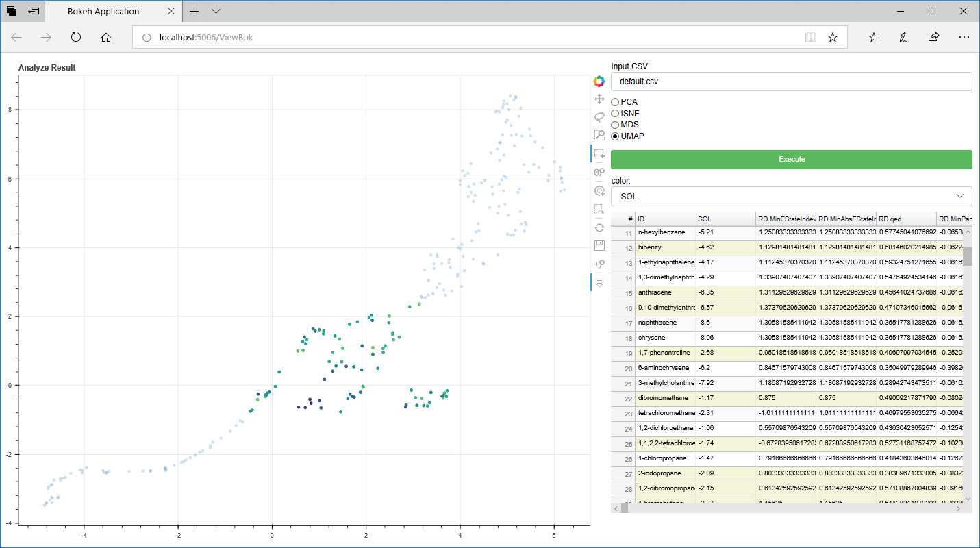The image size is (980, 548).
Task: Toggle the Hover tooltip tool
Action: click(x=599, y=282)
